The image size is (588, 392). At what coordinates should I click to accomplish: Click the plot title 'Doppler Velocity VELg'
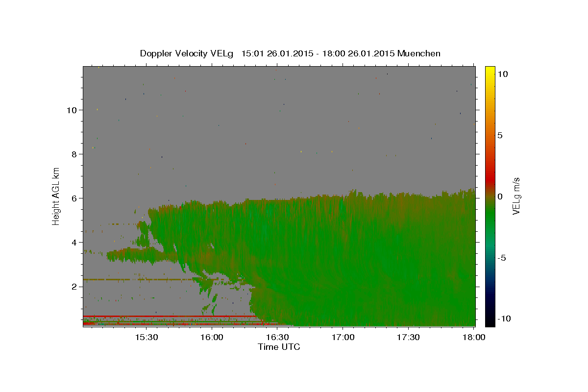pyautogui.click(x=188, y=53)
